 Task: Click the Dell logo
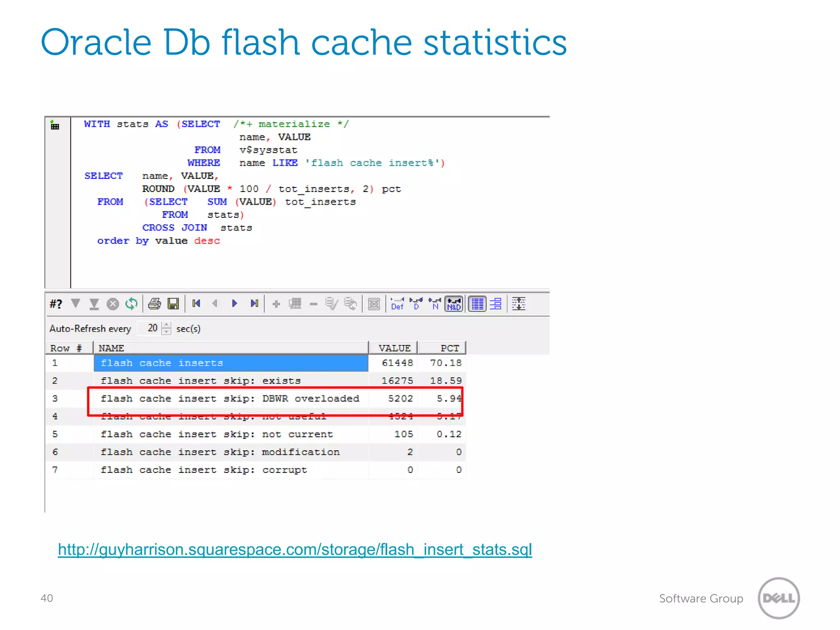[778, 598]
